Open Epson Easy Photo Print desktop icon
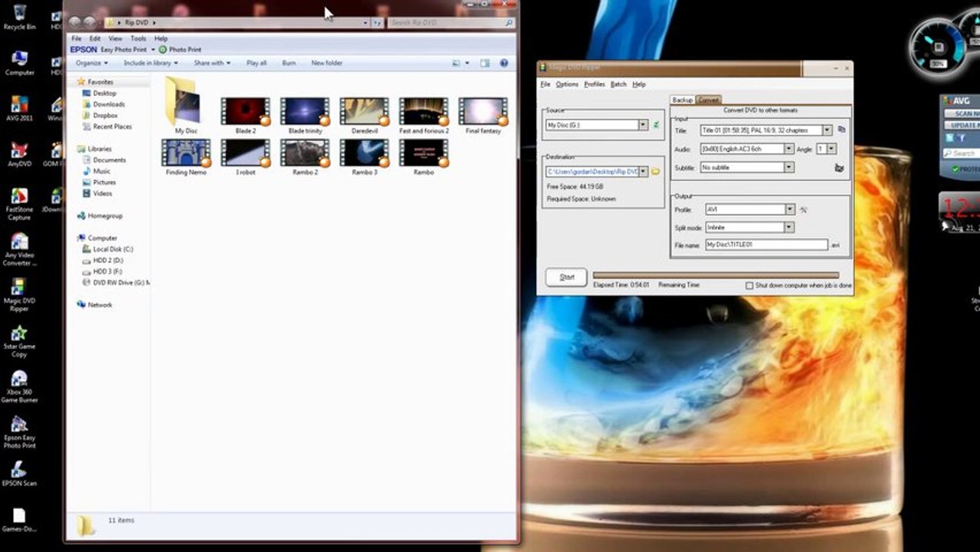 (19, 432)
